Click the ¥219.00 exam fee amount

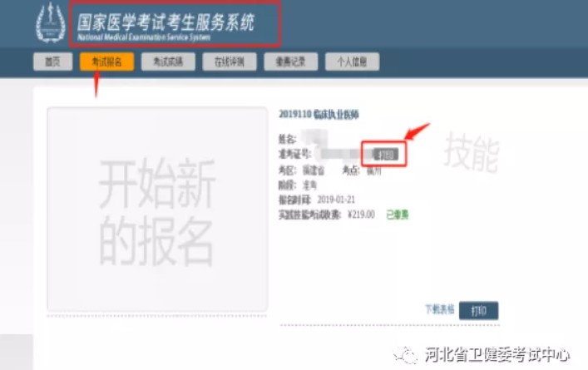(x=360, y=215)
